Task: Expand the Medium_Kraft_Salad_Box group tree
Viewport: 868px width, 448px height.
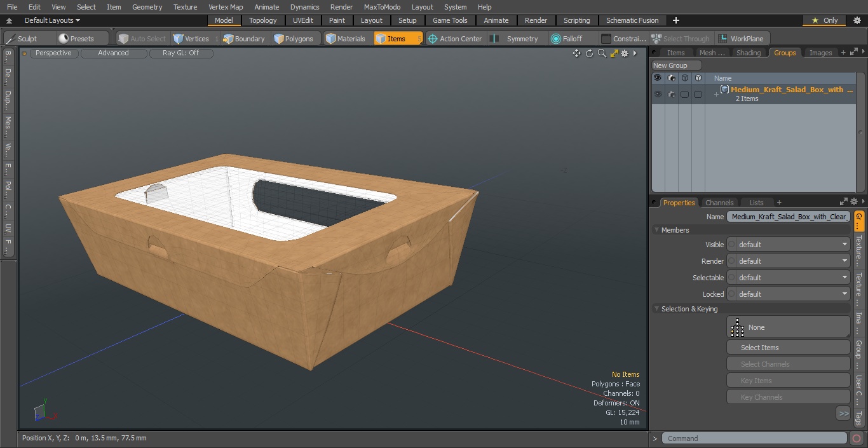Action: [x=716, y=95]
